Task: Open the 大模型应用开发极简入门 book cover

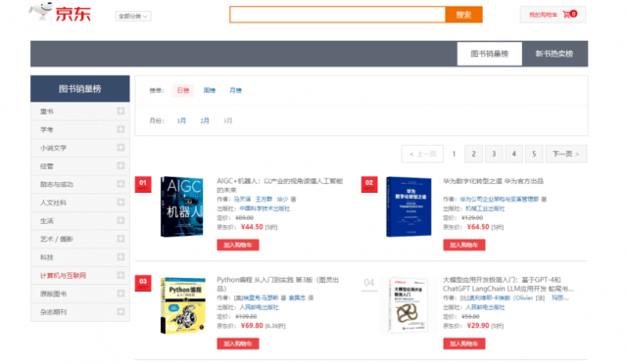Action: coord(408,305)
